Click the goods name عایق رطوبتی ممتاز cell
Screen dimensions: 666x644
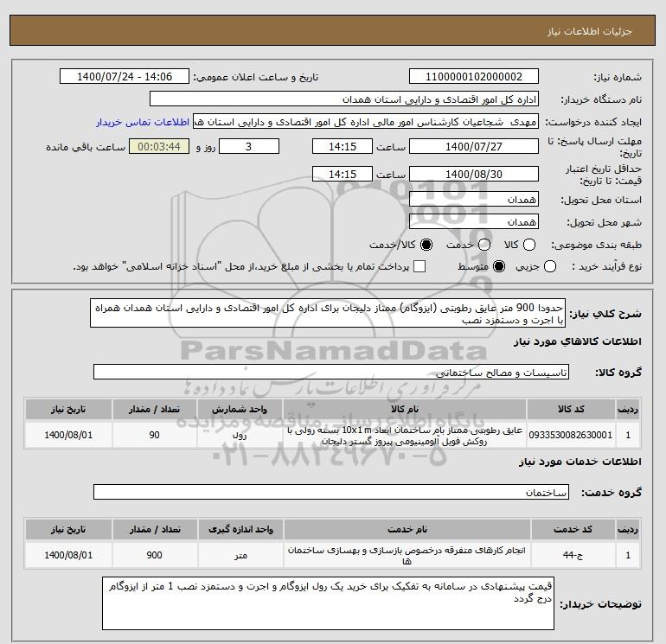[405, 435]
